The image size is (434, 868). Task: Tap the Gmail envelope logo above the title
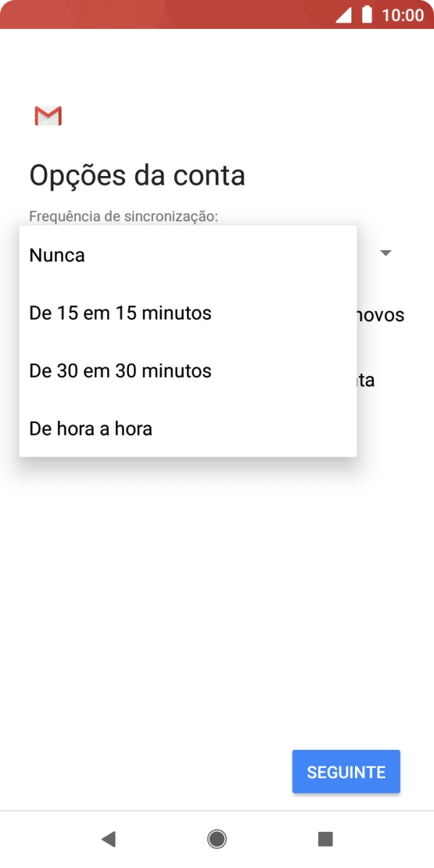pyautogui.click(x=48, y=115)
